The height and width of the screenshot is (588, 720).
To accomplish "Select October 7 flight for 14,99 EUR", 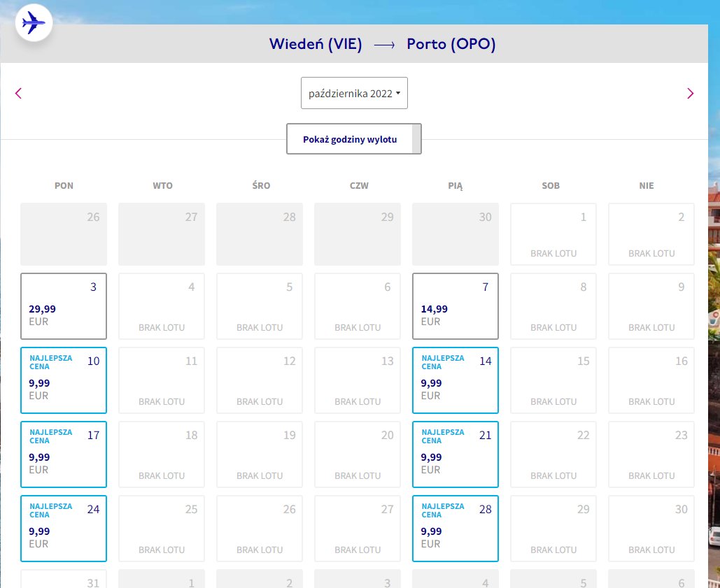I will pos(456,306).
